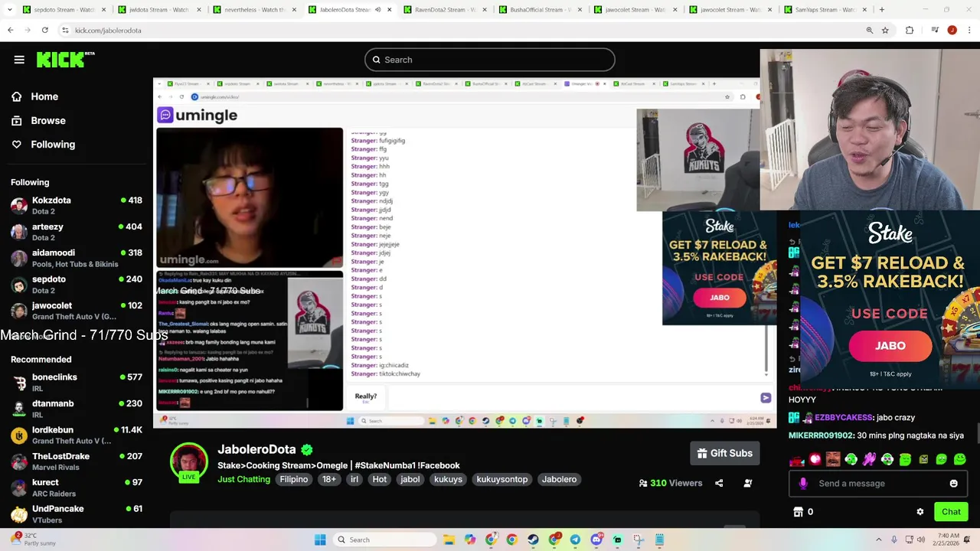Open jawocolet channel in the sidebar
The image size is (980, 551).
[x=77, y=311]
